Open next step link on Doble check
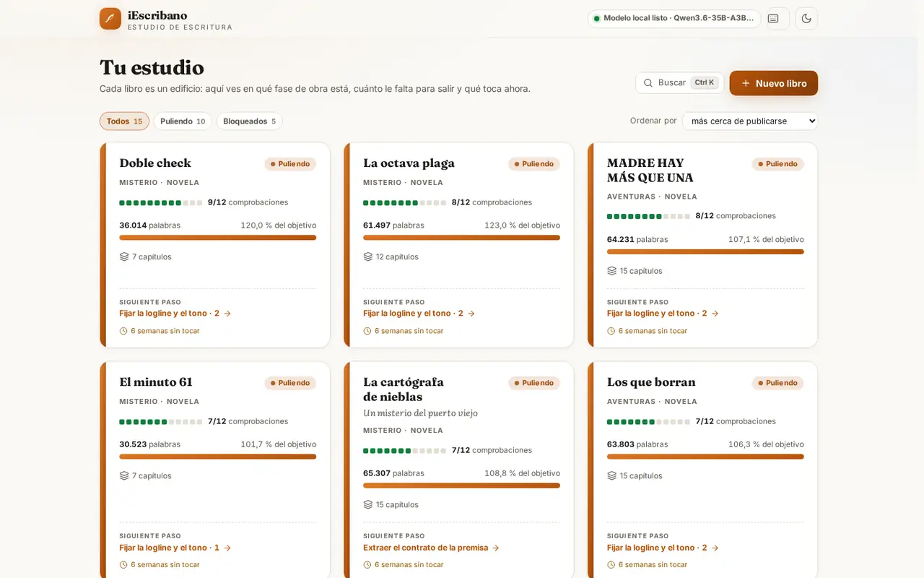 coord(175,314)
